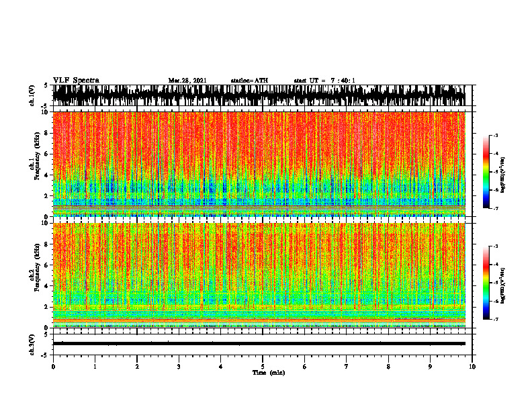Click the ch.1 color scale bar
Image resolution: width=532 pixels, height=411 pixels.
[x=486, y=172]
